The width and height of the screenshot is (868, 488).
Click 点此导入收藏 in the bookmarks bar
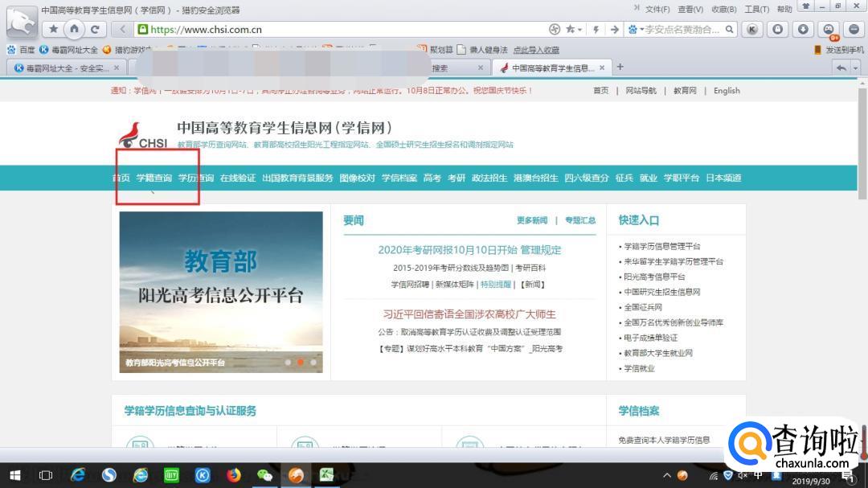(536, 50)
